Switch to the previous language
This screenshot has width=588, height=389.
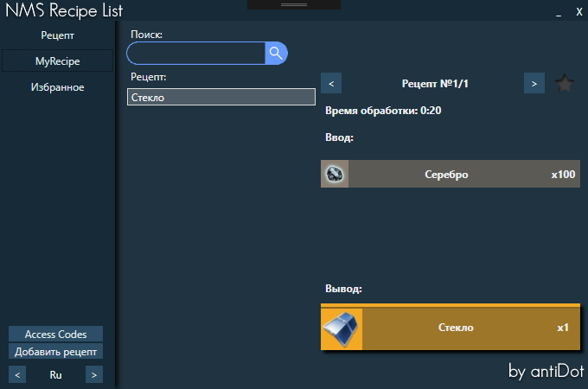tap(17, 375)
